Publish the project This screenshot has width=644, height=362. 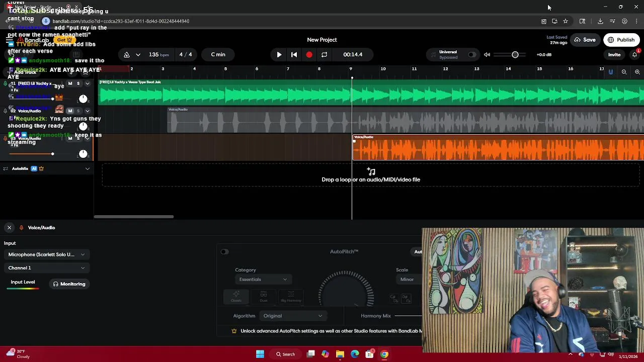coord(621,40)
